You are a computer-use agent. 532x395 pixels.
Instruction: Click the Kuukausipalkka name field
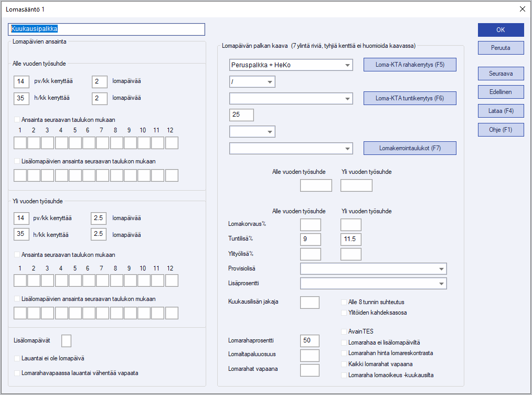tap(107, 29)
